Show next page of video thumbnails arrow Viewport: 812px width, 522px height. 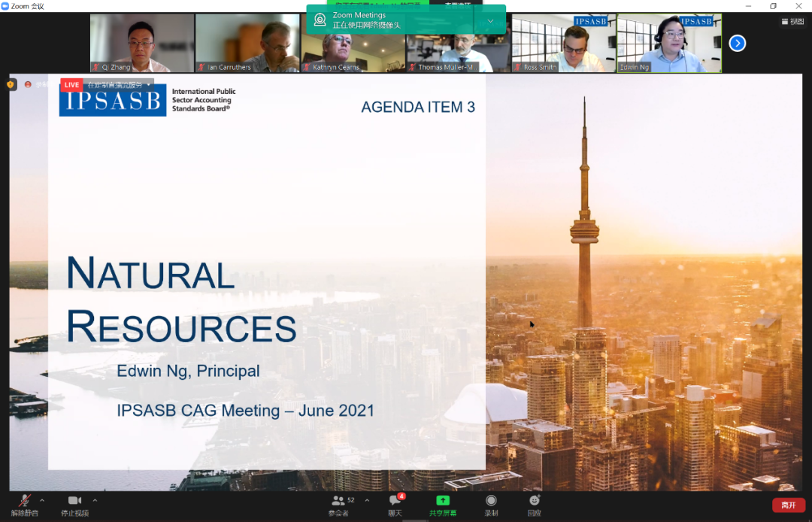tap(738, 43)
